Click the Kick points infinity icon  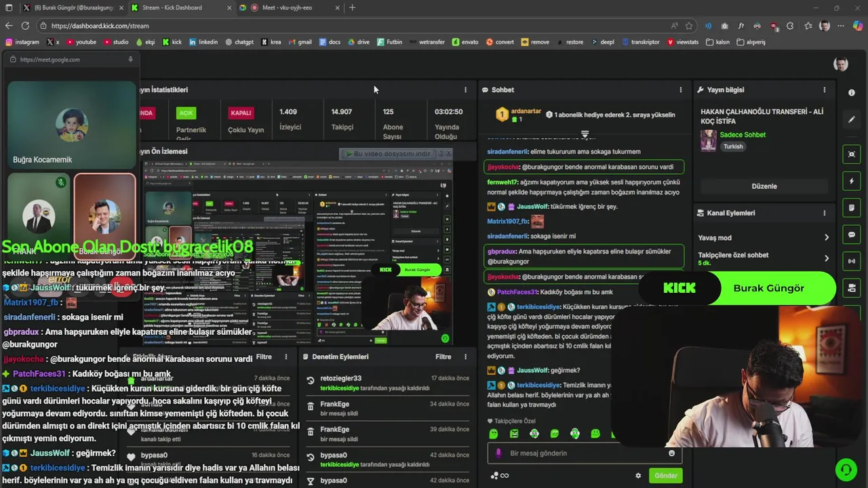tap(500, 476)
